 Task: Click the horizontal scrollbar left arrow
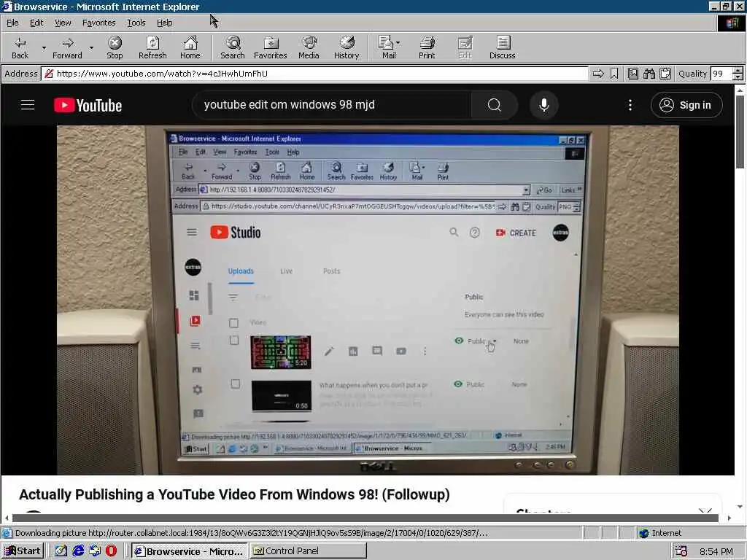[7, 518]
